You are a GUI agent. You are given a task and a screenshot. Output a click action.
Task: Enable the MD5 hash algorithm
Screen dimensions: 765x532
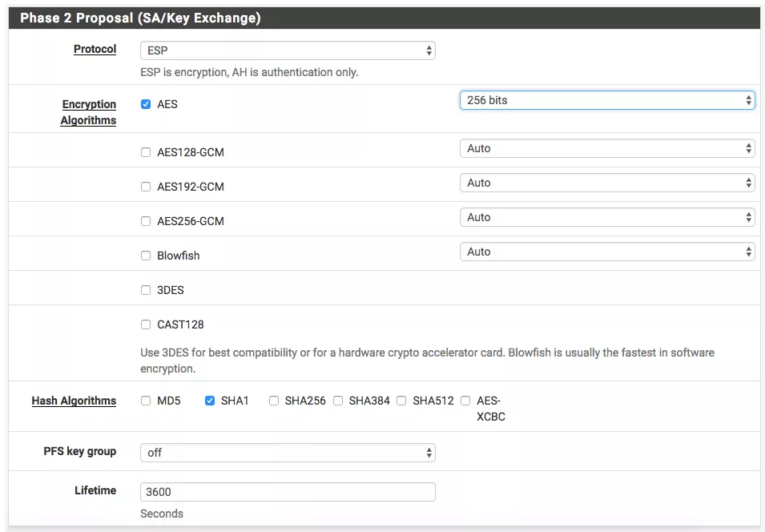click(146, 401)
